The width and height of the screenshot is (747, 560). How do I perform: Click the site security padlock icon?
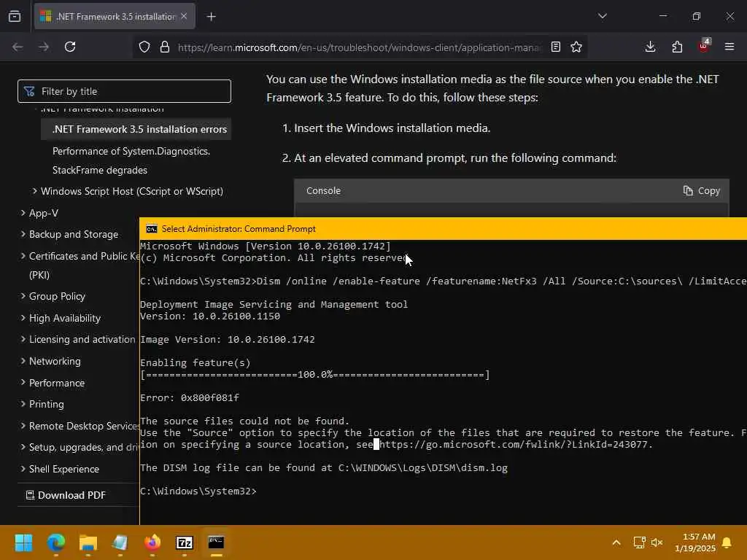pyautogui.click(x=165, y=47)
